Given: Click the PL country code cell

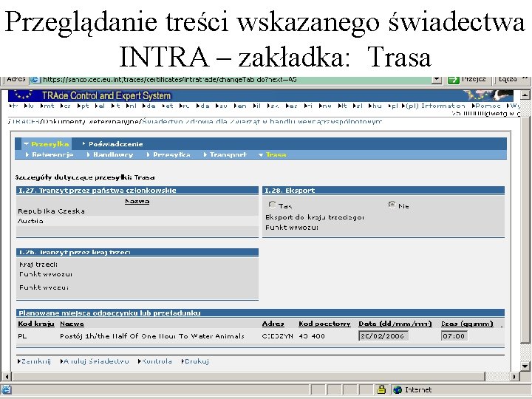Looking at the screenshot, I should (22, 336).
